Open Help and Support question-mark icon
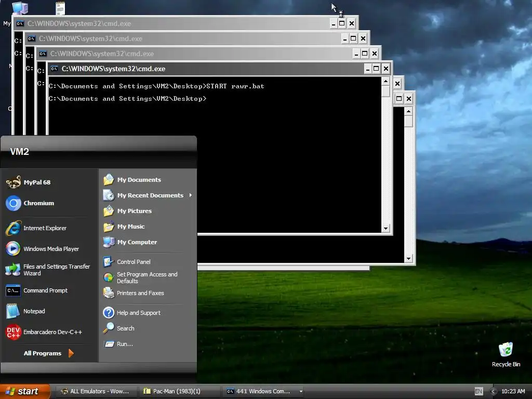The height and width of the screenshot is (399, 532). [x=109, y=312]
